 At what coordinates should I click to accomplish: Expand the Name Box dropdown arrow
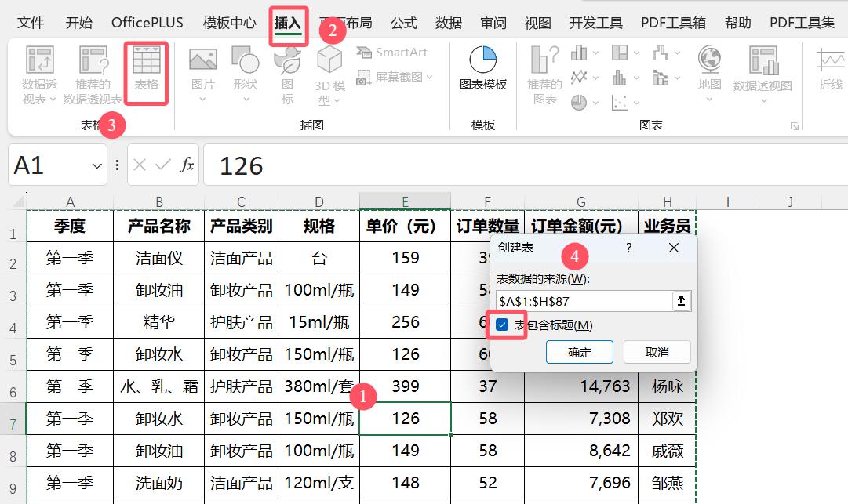(96, 166)
